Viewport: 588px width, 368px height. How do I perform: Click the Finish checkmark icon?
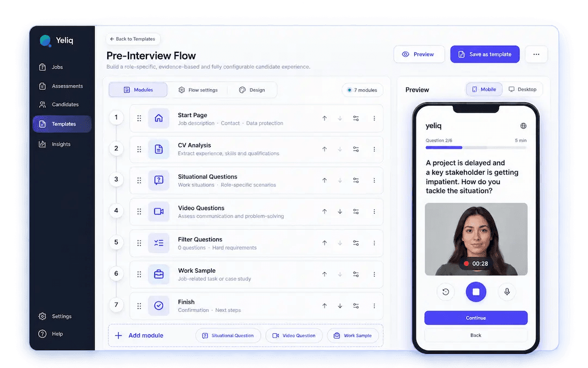158,306
